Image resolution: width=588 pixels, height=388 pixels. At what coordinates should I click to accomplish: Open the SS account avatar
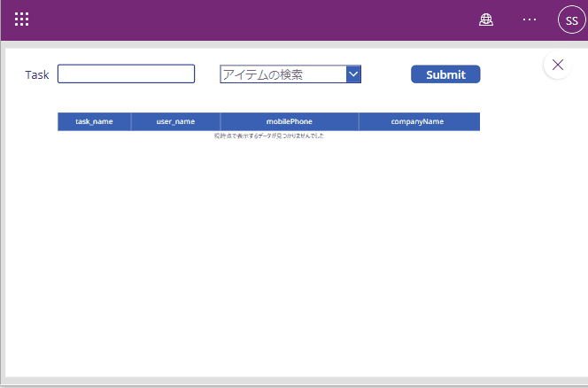click(x=571, y=20)
